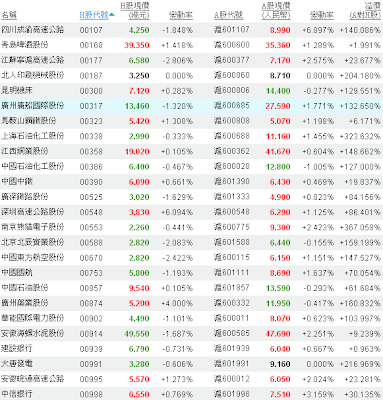383x400 pixels.
Task: Click A-share price 41.670
Action: (x=278, y=151)
